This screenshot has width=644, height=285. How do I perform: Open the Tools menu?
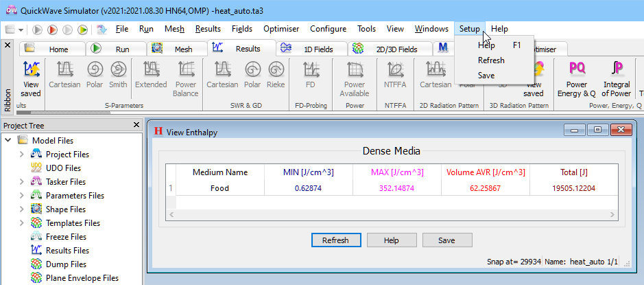(366, 29)
